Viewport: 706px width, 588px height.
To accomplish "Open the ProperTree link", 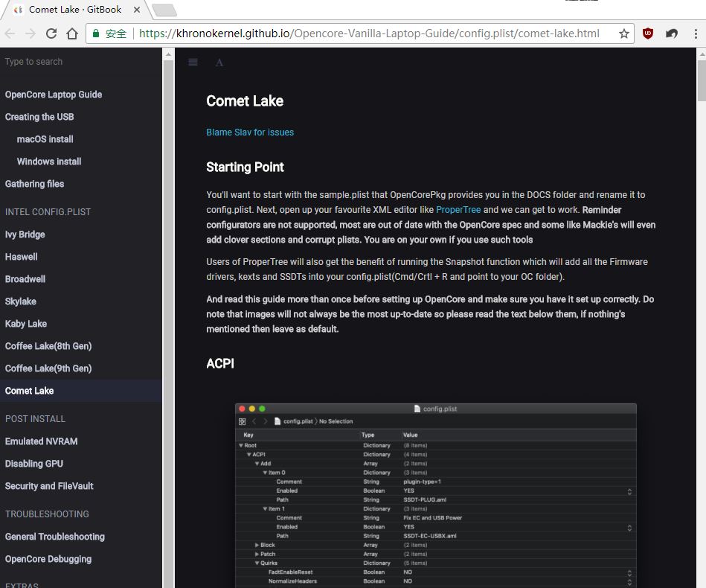I will pos(458,210).
